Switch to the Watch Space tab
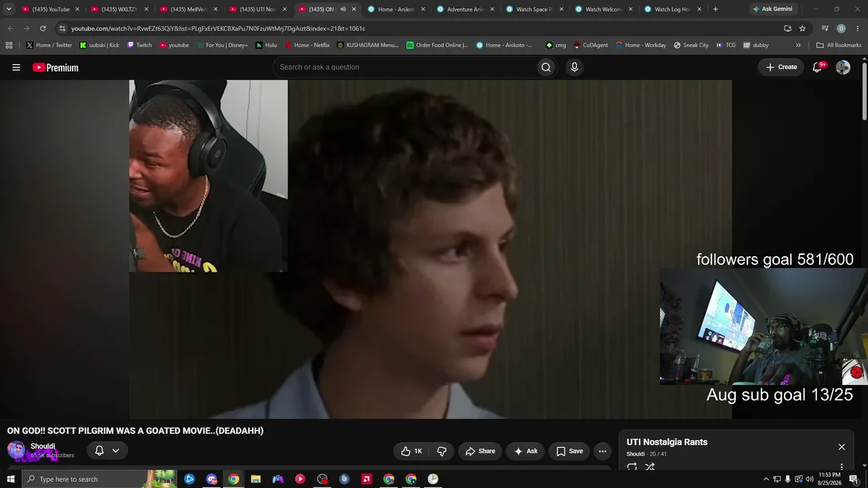The image size is (868, 488). click(x=534, y=9)
